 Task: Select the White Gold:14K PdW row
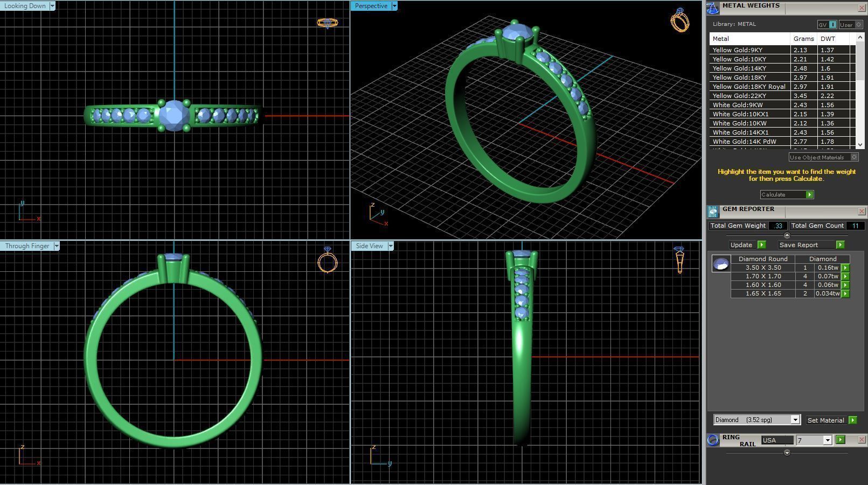pyautogui.click(x=782, y=141)
